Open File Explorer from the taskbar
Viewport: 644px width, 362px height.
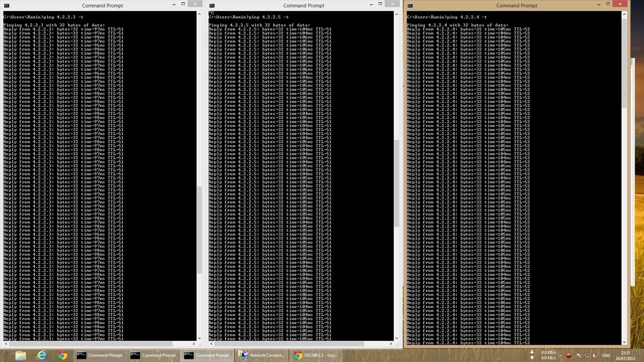click(21, 355)
